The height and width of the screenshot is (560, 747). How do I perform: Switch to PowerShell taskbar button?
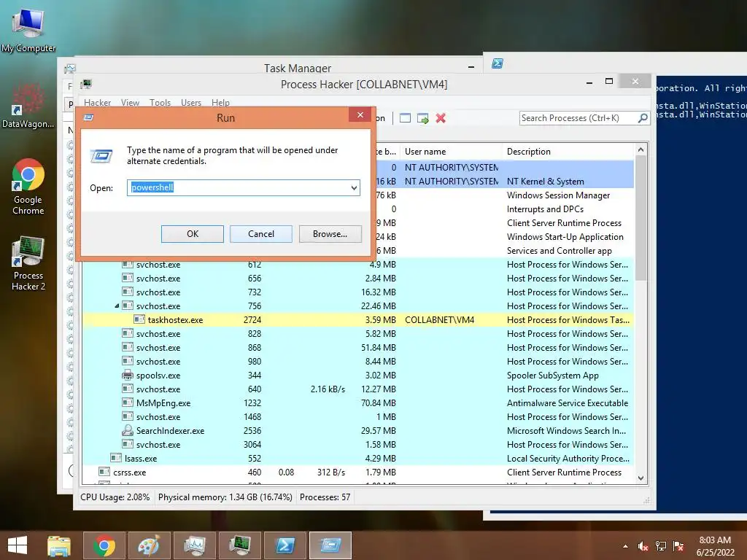tap(285, 545)
